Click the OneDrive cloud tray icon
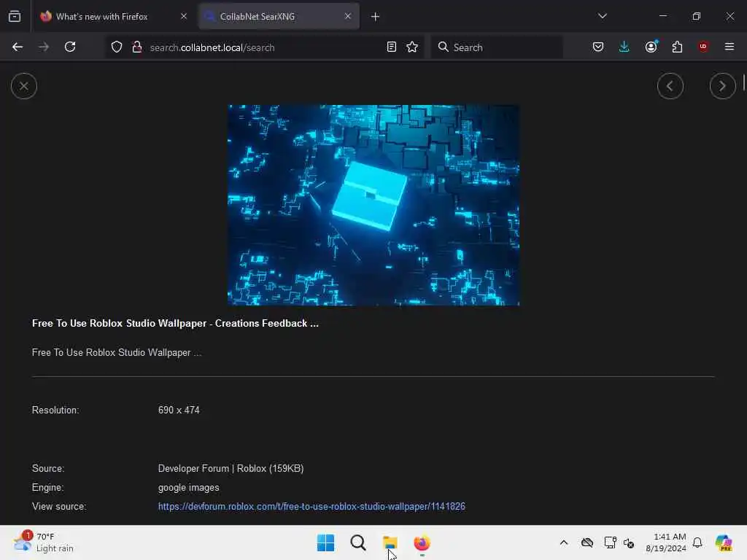This screenshot has height=560, width=747. click(587, 542)
